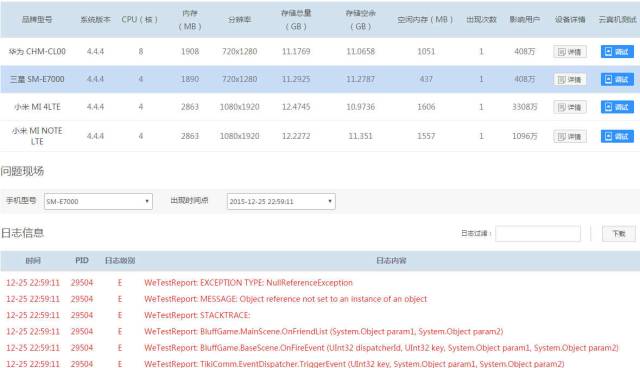
Task: Open details for 小米 MI NOTE LTE device
Action: tap(570, 136)
